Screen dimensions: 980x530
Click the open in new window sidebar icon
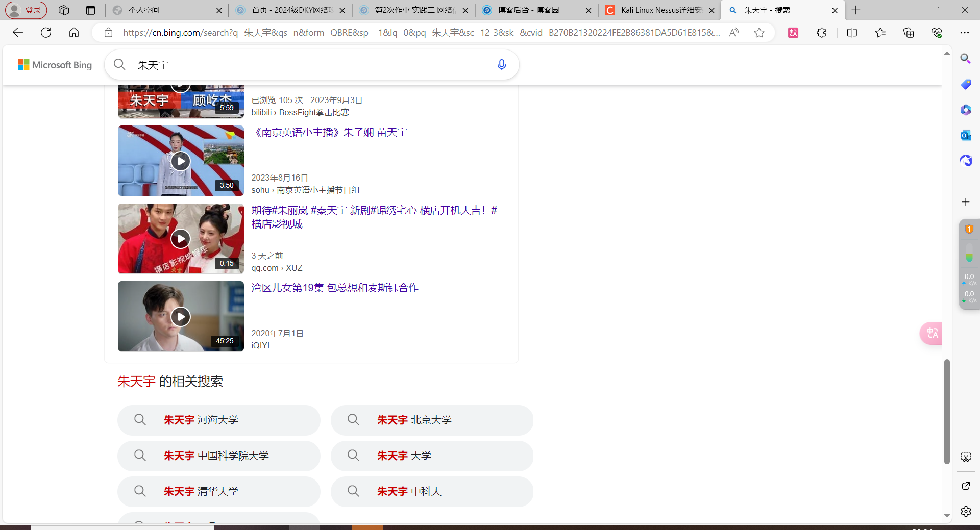[966, 486]
